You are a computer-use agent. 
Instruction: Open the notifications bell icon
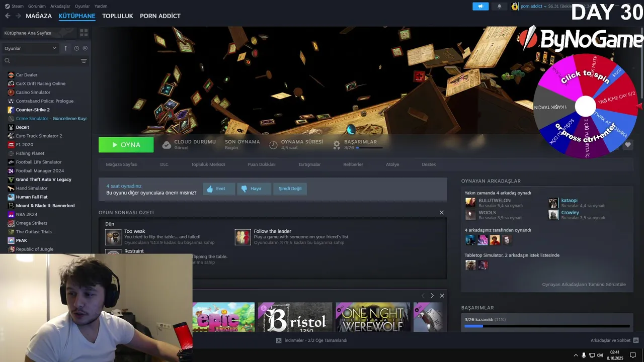[499, 6]
